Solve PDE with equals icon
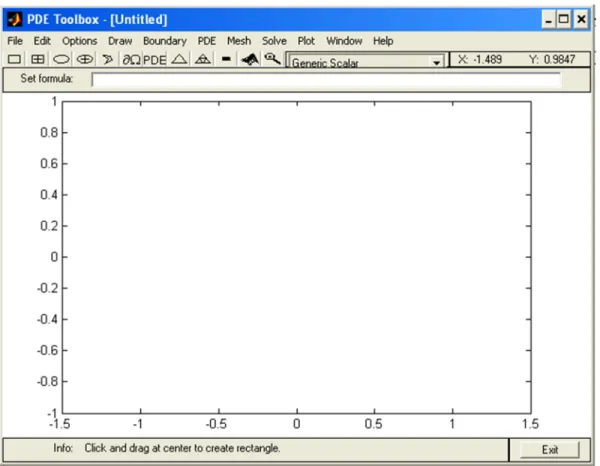The width and height of the screenshot is (600, 466). (226, 59)
